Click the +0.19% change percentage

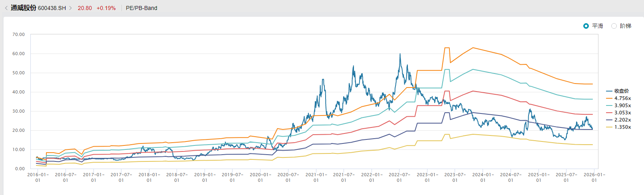point(106,8)
